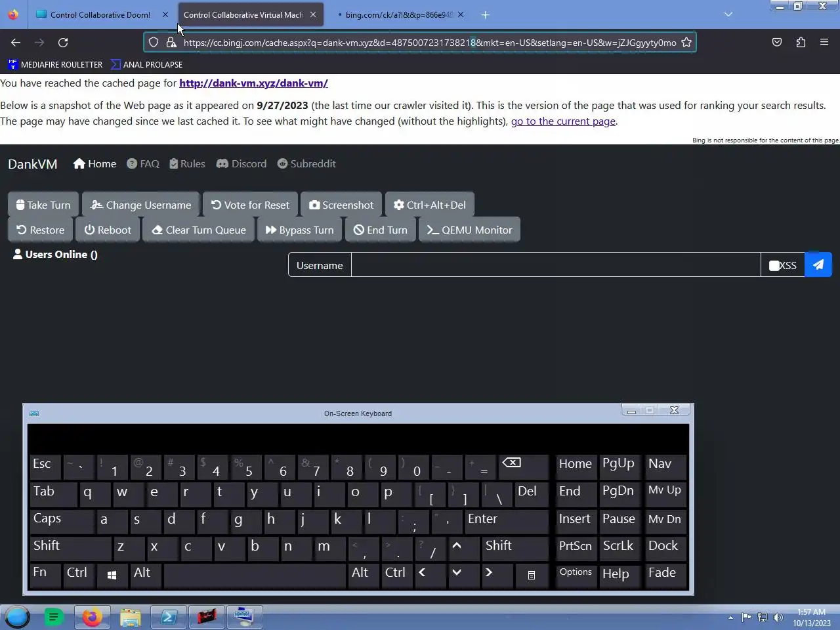Screen dimensions: 840x630
Task: Reload the current page
Action: (x=63, y=42)
